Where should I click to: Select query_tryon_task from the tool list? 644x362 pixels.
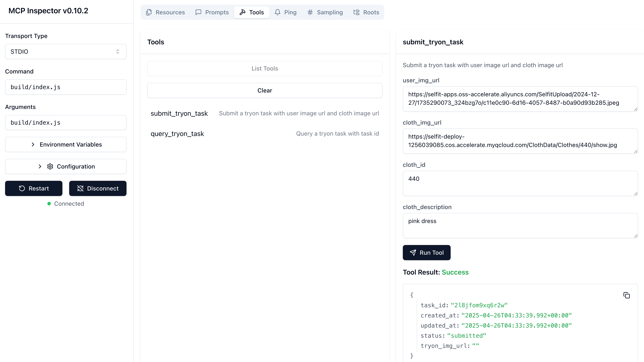tap(177, 134)
